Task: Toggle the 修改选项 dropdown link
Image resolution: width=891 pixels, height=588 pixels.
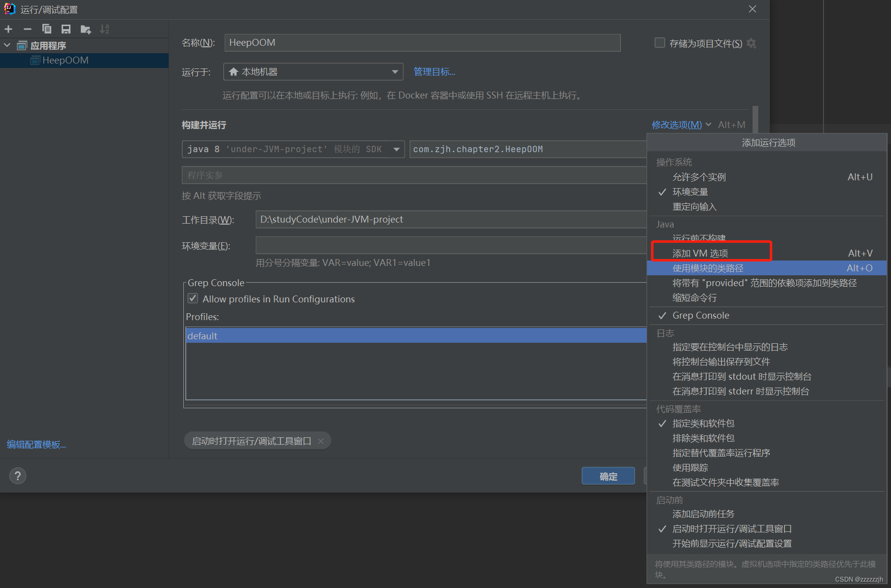Action: pyautogui.click(x=681, y=125)
